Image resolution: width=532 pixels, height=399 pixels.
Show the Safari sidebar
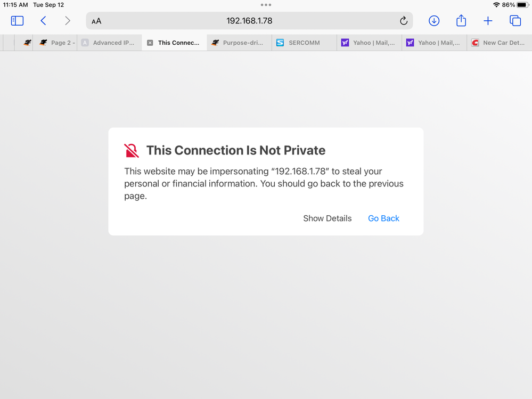[x=18, y=21]
